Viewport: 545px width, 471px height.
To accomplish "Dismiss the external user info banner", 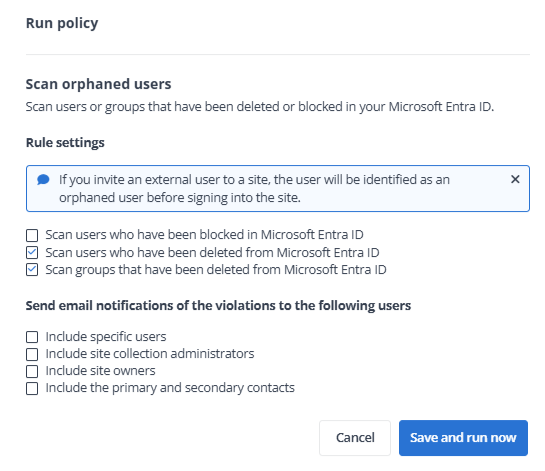I will click(515, 179).
